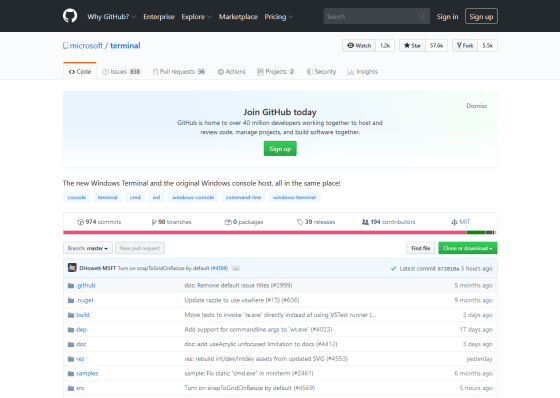Open the GitHub logo homepage icon

70,16
